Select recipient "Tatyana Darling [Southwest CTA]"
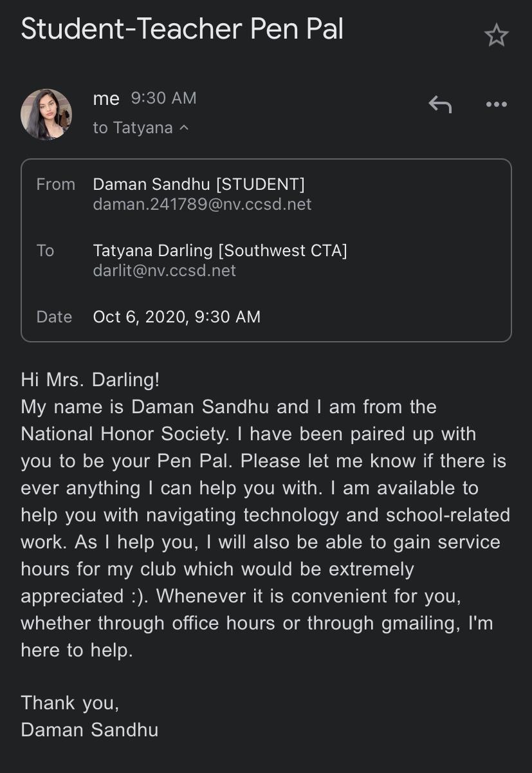 (220, 250)
